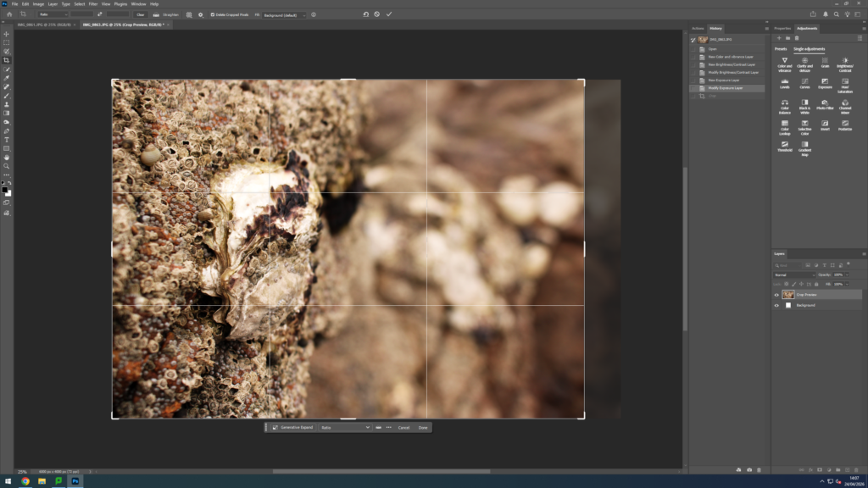Open the crop overlay grid options
This screenshot has height=488, width=868.
tap(190, 14)
